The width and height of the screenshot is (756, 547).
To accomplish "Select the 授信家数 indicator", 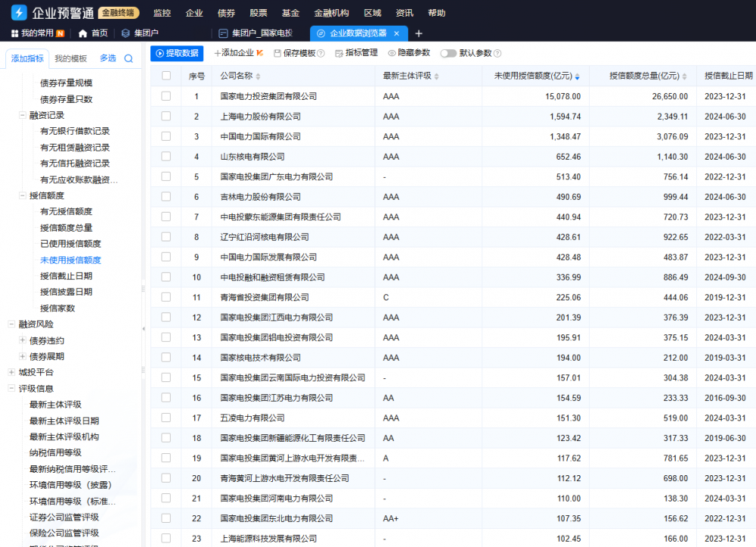I will [57, 308].
